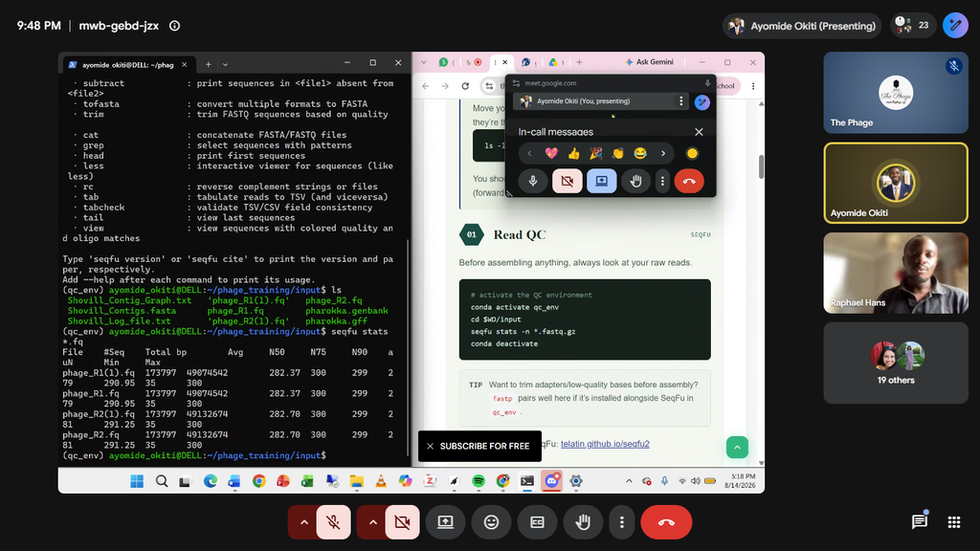Open the 19 others participant tile
The width and height of the screenshot is (980, 551).
pos(896,363)
